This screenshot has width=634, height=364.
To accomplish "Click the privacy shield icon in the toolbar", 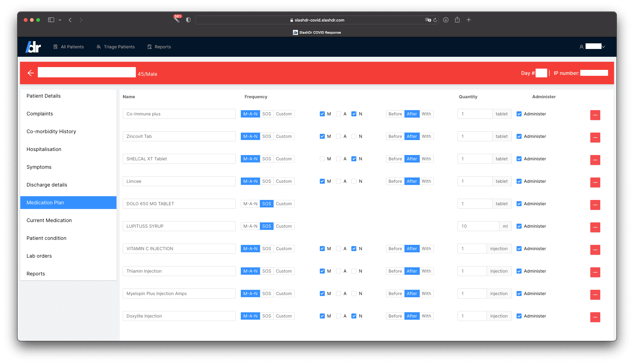I will pyautogui.click(x=188, y=20).
